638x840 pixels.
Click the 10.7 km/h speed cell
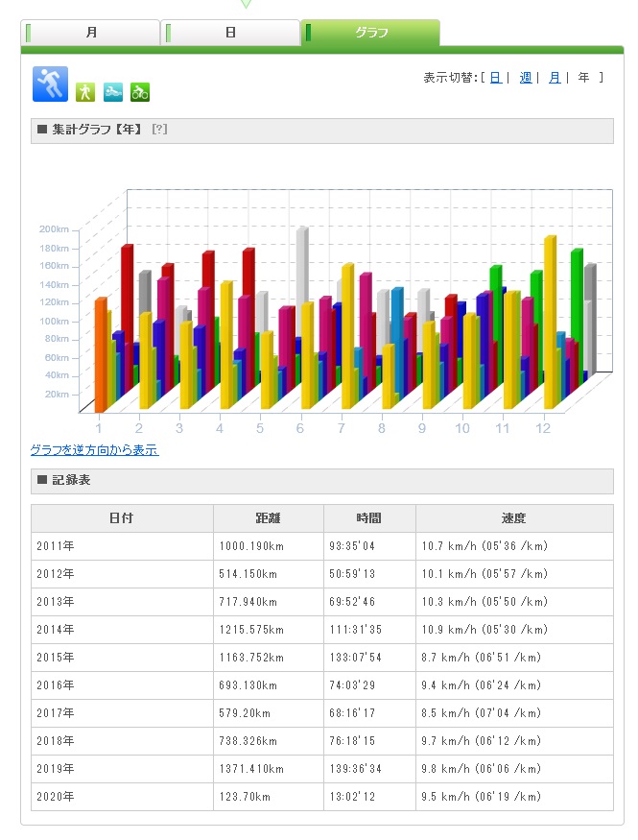(x=514, y=546)
